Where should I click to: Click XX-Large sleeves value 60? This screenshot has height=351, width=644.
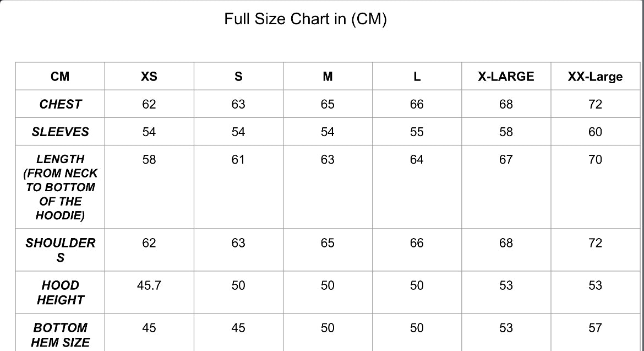[x=595, y=132]
